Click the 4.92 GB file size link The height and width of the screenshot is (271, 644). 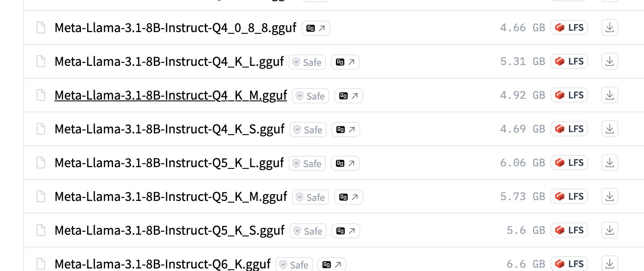click(x=523, y=95)
